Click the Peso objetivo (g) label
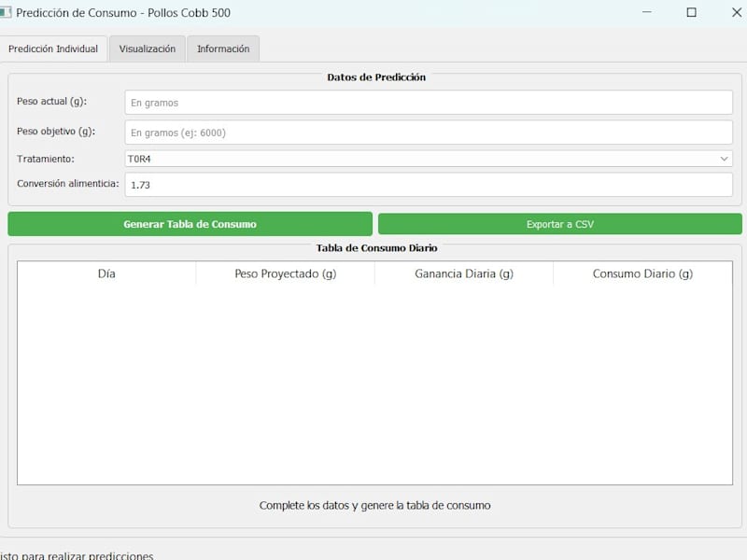747x560 pixels. pyautogui.click(x=56, y=131)
